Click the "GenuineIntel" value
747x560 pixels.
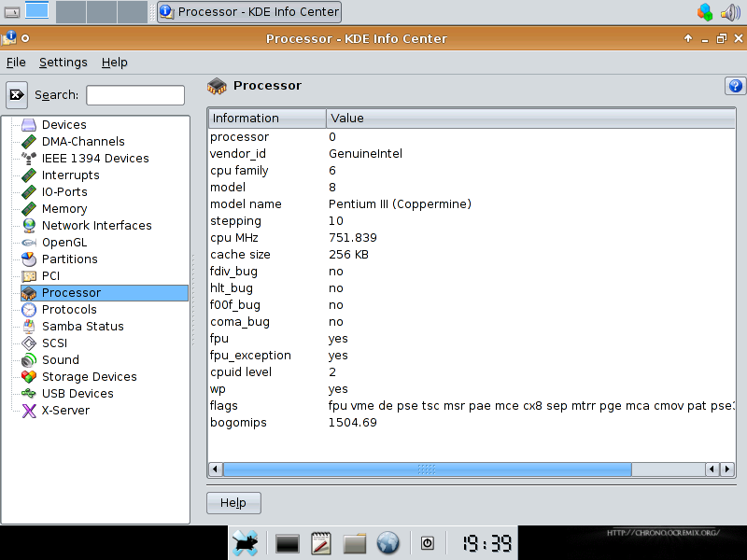pyautogui.click(x=365, y=154)
